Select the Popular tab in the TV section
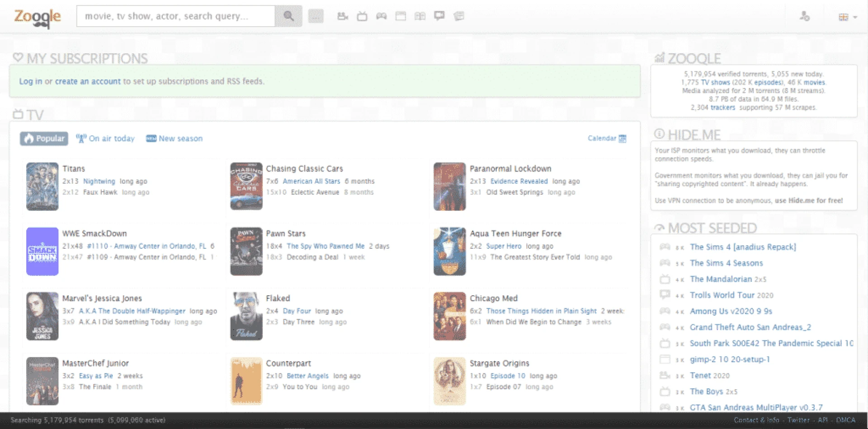 [44, 138]
